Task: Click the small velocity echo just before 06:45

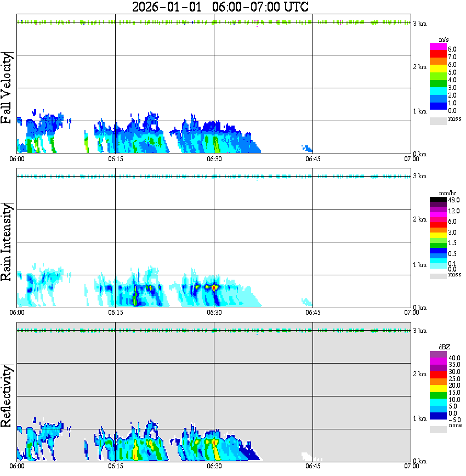Action: pos(307,149)
